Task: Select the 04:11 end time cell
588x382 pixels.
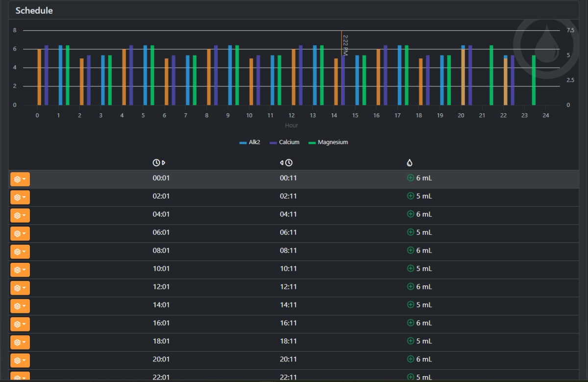Action: (288, 214)
